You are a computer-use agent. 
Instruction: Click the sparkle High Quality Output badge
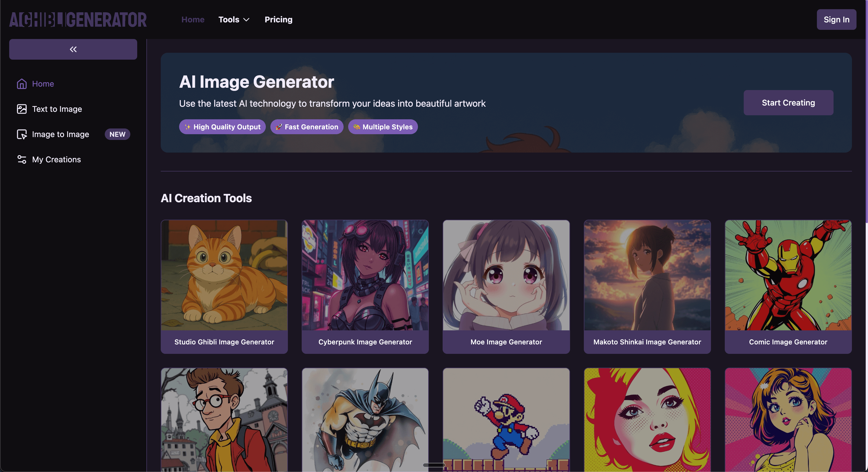[x=222, y=127]
